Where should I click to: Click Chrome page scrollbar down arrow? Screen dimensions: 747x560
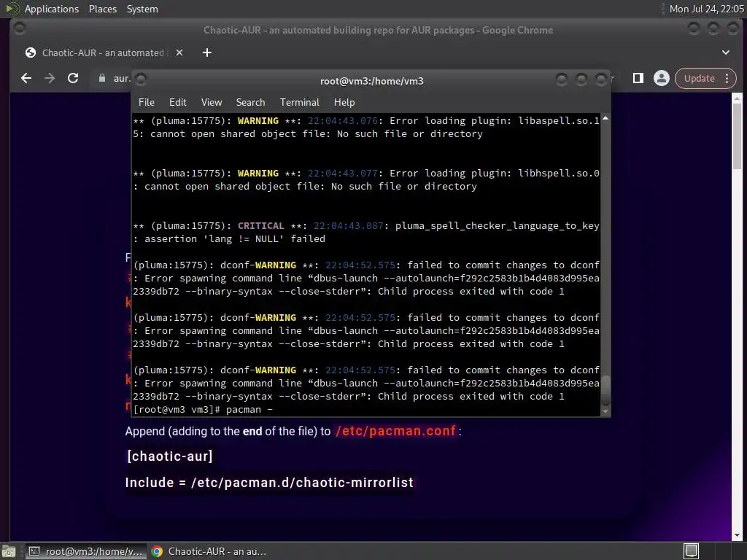pyautogui.click(x=737, y=536)
